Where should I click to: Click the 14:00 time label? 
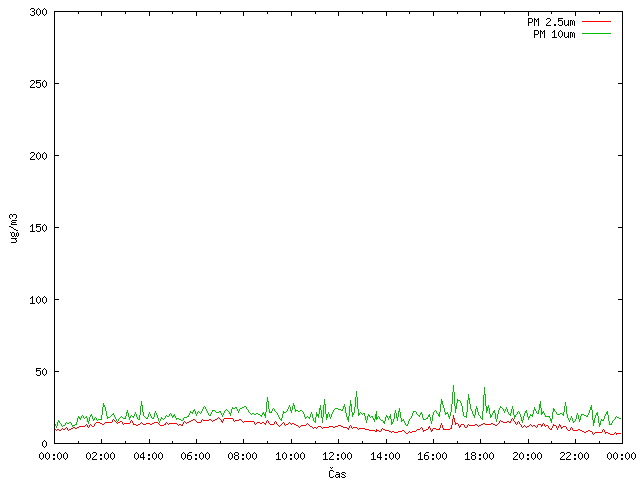coord(385,456)
